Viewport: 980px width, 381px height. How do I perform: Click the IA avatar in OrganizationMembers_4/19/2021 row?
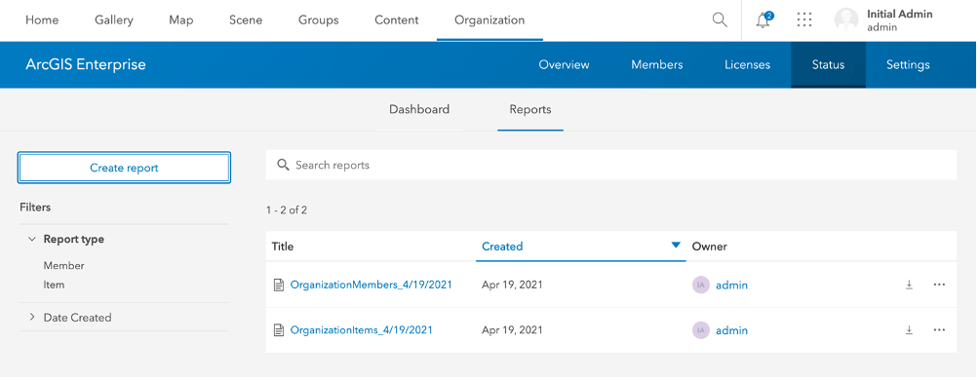click(x=700, y=285)
